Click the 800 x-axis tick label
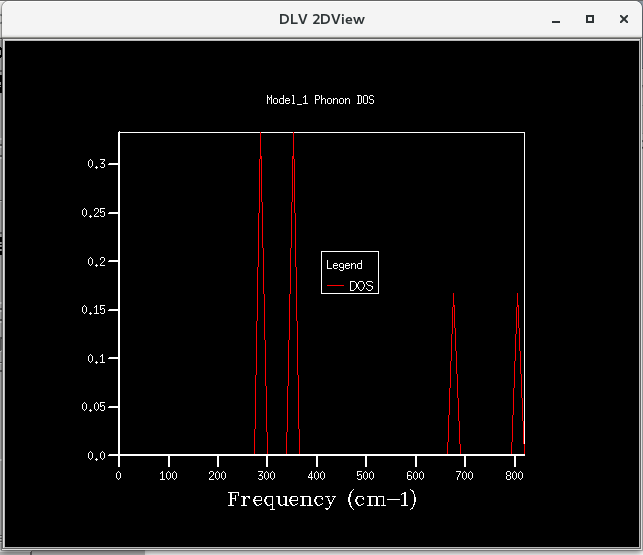Screen dimensions: 643x555 (x=514, y=476)
